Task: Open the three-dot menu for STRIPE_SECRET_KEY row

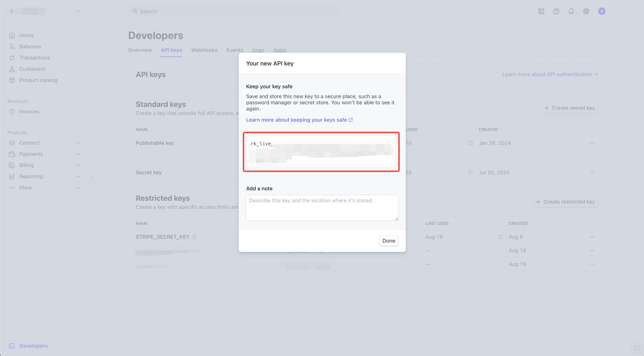Action: click(592, 237)
